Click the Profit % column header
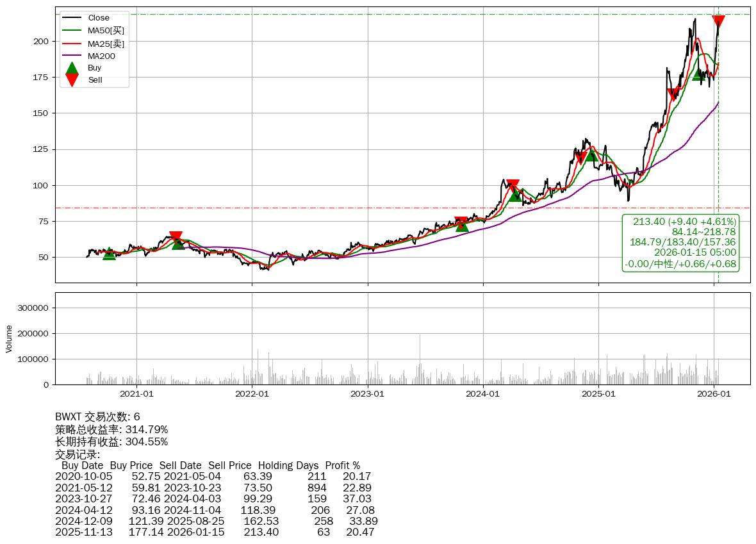 click(x=342, y=466)
